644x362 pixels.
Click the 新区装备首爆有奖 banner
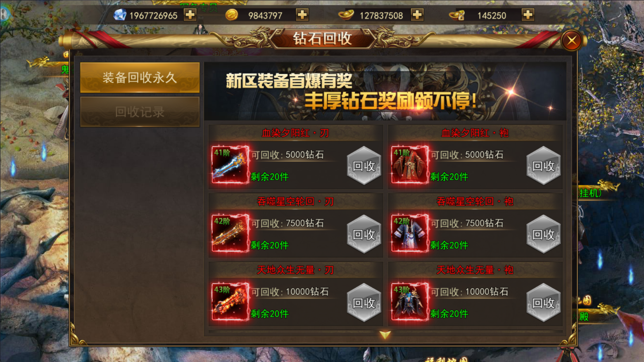[385, 91]
